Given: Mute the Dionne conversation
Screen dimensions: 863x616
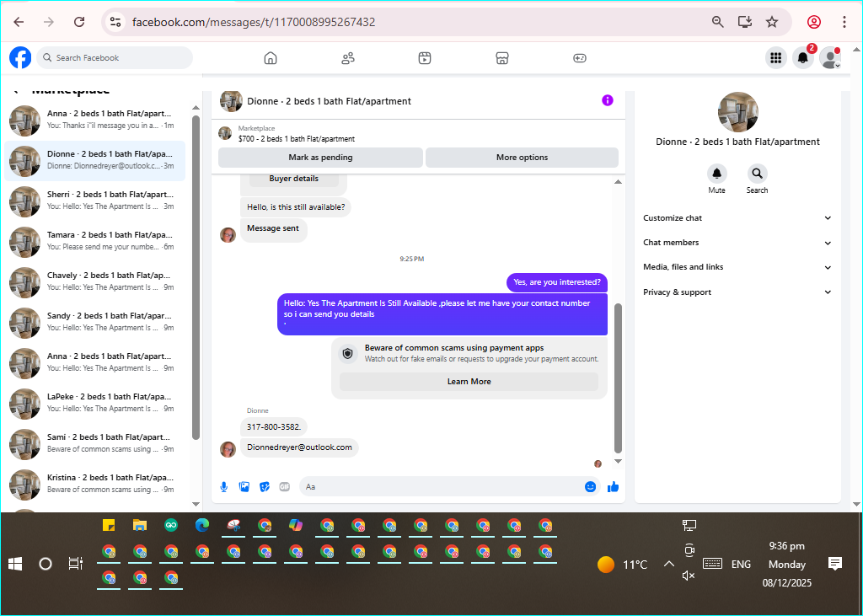Looking at the screenshot, I should tap(716, 174).
